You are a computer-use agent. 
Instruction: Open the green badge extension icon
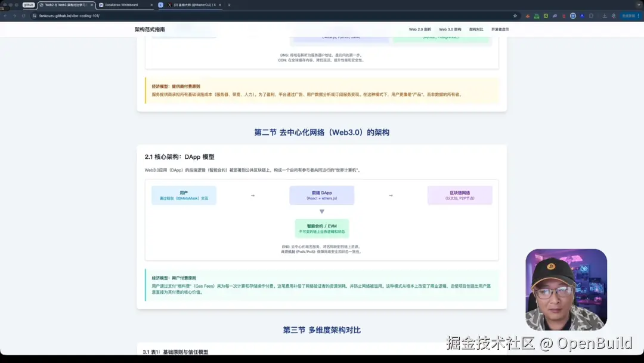coord(537,16)
